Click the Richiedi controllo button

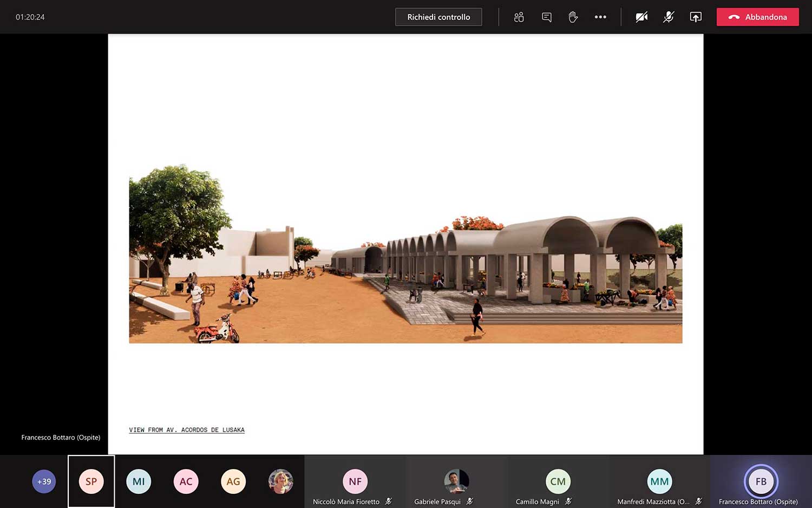pyautogui.click(x=438, y=17)
